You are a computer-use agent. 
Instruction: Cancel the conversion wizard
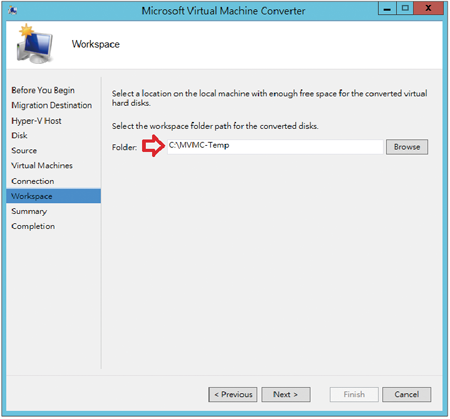pyautogui.click(x=406, y=395)
